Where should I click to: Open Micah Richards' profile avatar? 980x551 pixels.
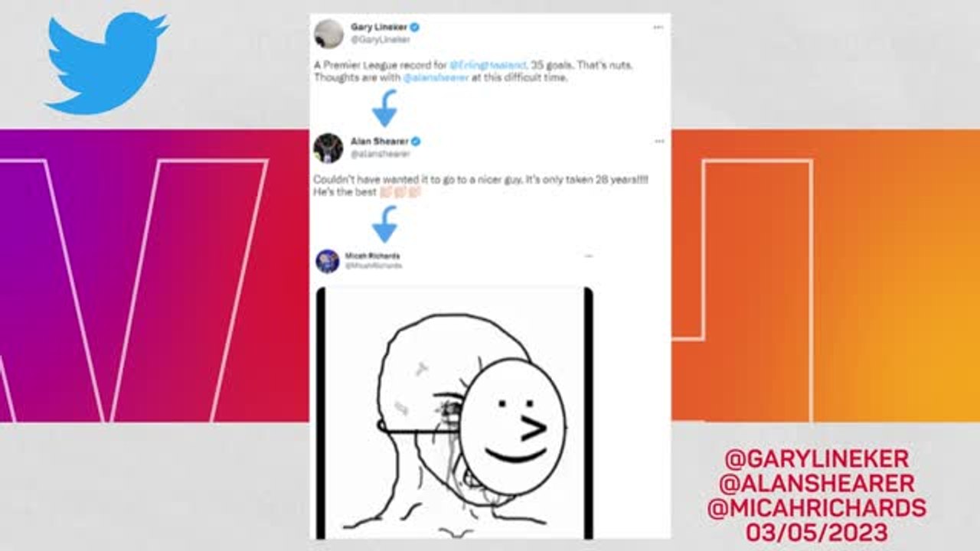328,261
